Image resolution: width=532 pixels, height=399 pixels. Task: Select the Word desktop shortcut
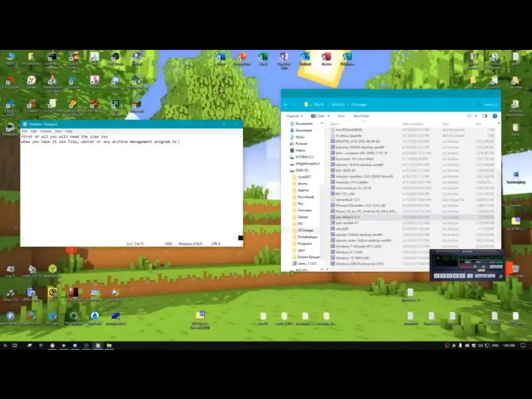click(x=221, y=59)
